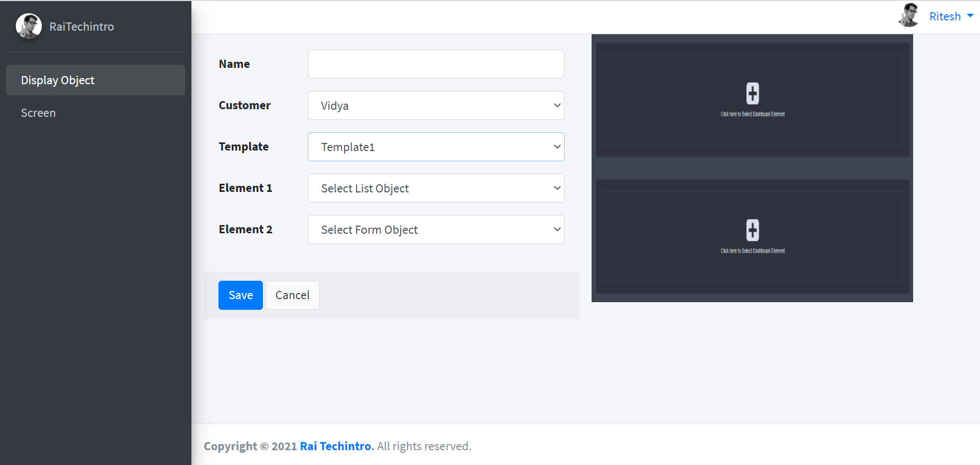This screenshot has height=465, width=980.
Task: Open the Customer dropdown showing Vidya
Action: pyautogui.click(x=435, y=105)
